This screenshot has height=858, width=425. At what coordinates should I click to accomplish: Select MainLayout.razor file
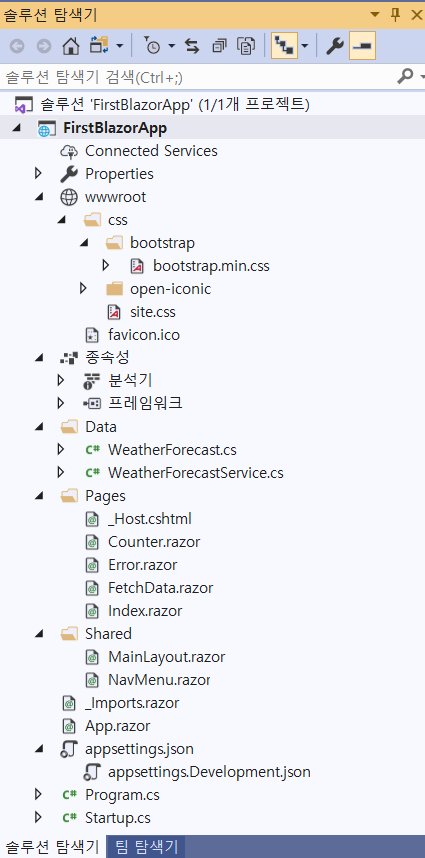tap(166, 657)
